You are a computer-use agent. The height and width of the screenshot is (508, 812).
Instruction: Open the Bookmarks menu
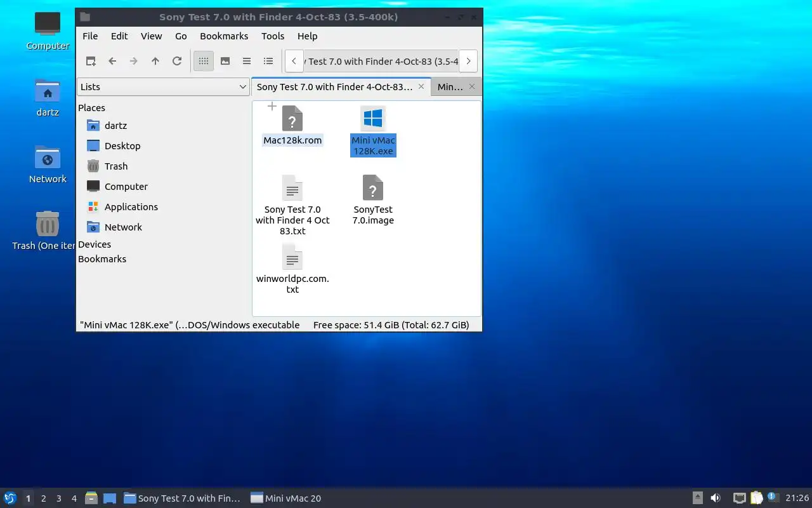point(224,36)
